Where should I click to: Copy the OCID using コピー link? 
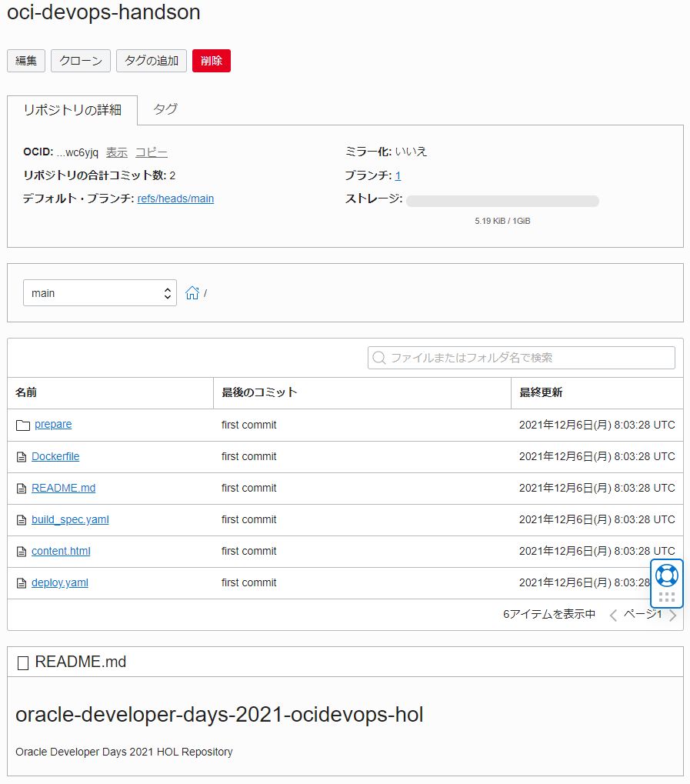click(x=152, y=152)
